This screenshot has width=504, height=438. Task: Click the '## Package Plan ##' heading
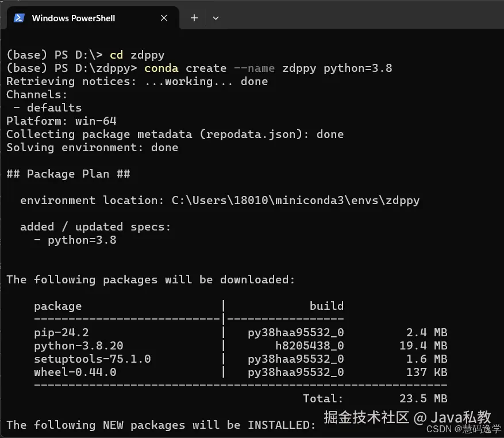pos(68,174)
